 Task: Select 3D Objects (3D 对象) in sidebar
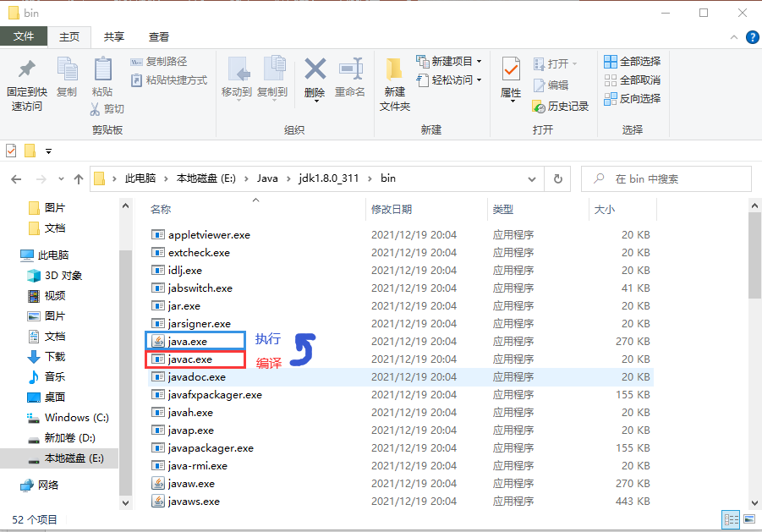click(54, 276)
